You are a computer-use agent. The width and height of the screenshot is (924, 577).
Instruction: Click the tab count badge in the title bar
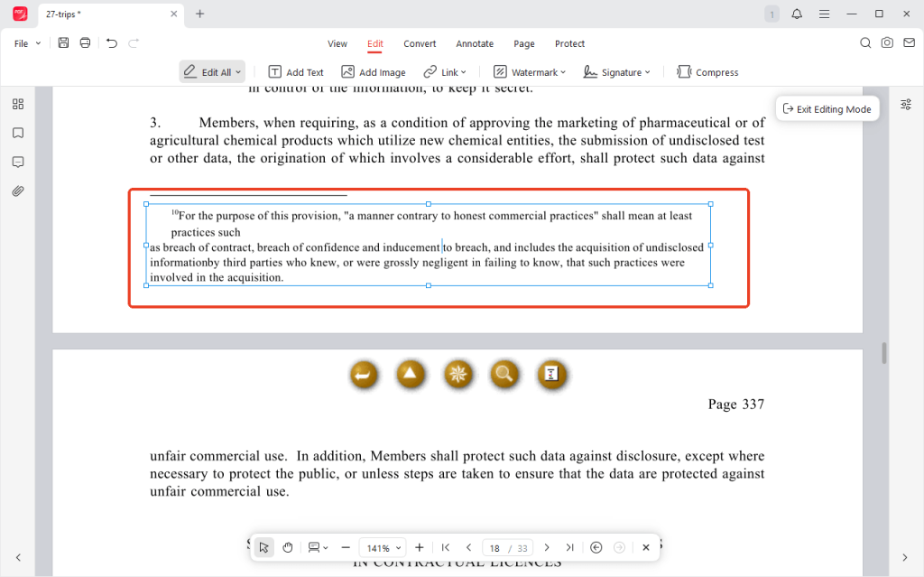(772, 14)
